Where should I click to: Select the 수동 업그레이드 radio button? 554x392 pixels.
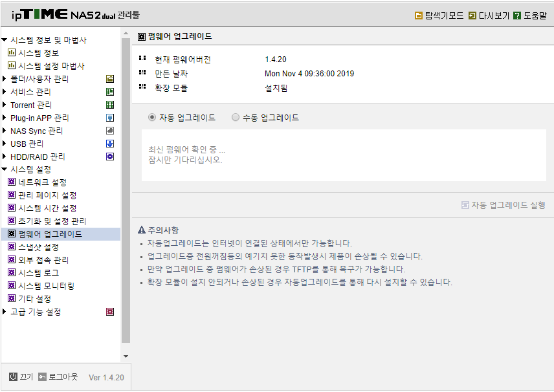(x=236, y=117)
